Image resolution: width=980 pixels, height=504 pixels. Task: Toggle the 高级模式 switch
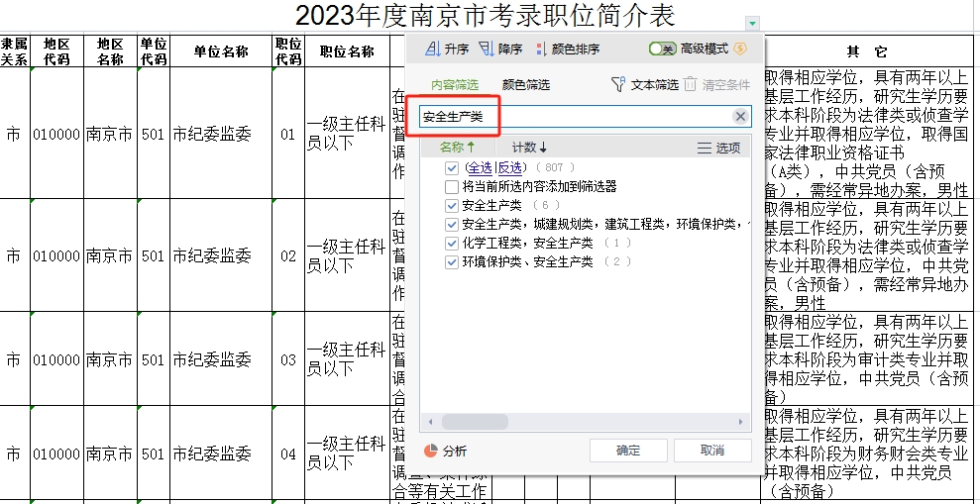(x=662, y=49)
